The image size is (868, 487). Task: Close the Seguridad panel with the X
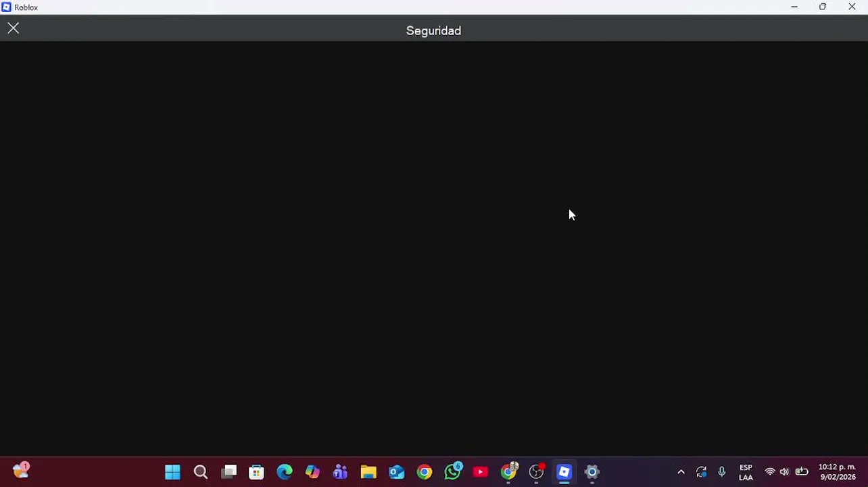(x=14, y=28)
